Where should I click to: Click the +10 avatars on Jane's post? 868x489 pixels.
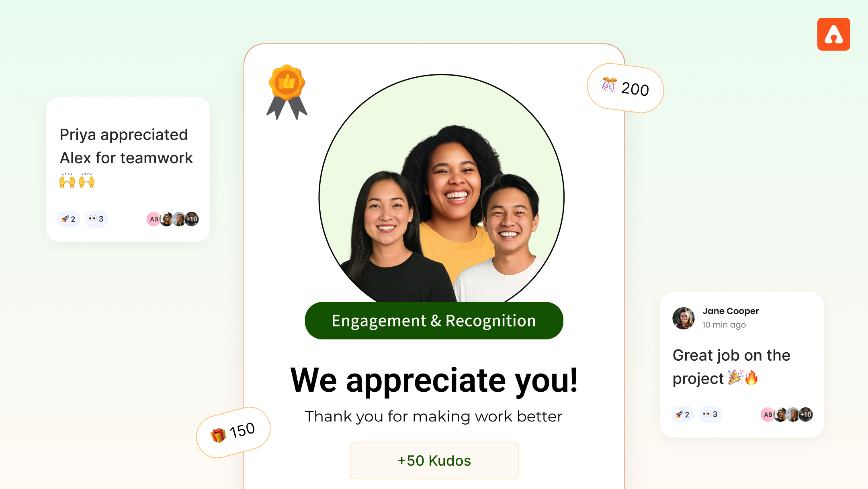[806, 415]
